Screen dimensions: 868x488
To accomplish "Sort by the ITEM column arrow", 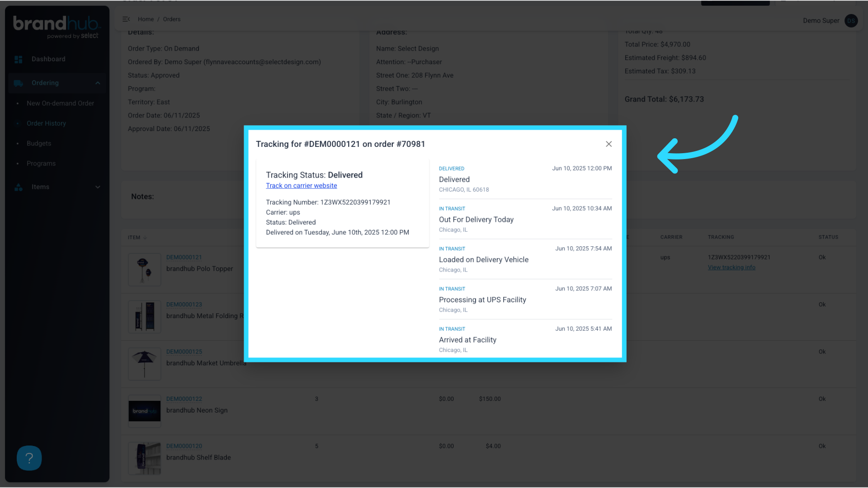I will pos(144,237).
